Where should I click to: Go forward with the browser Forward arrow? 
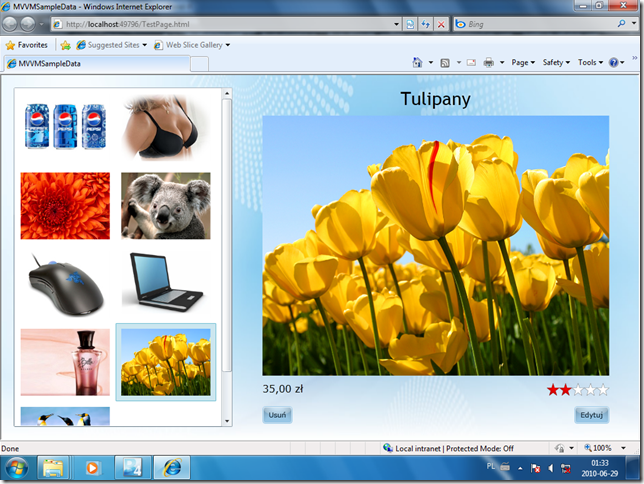[x=28, y=24]
